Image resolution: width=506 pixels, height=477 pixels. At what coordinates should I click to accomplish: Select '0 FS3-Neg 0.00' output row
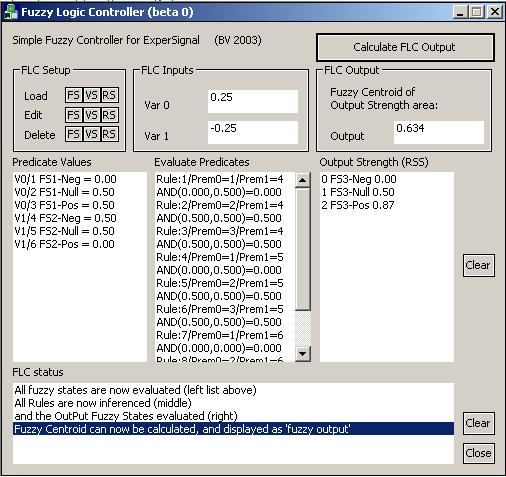pos(387,179)
